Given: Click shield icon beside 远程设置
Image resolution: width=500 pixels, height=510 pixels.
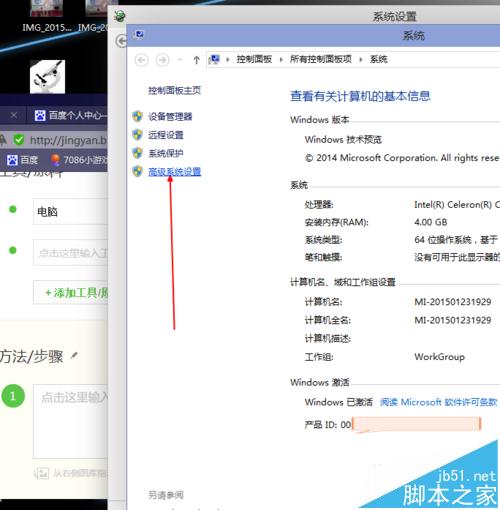Looking at the screenshot, I should pos(137,135).
